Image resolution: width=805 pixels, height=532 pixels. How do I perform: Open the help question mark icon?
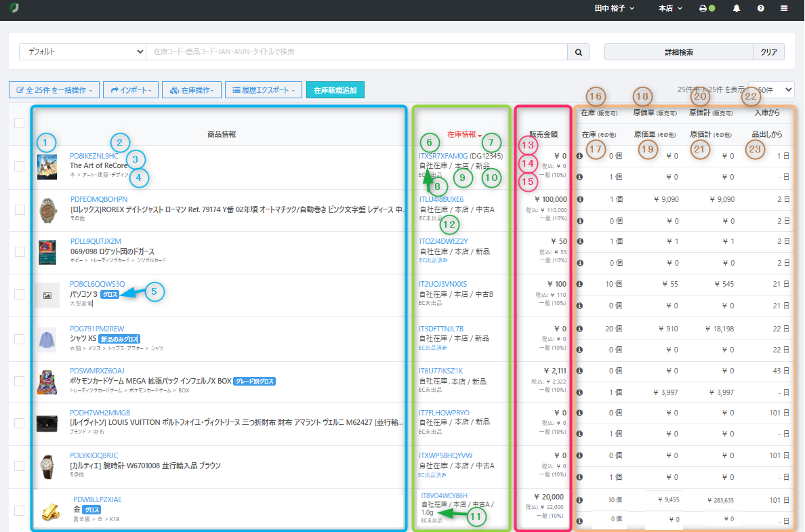pos(761,8)
